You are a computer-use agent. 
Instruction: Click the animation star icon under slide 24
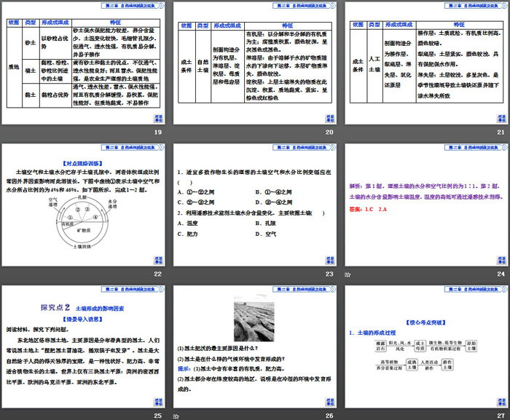click(x=348, y=273)
